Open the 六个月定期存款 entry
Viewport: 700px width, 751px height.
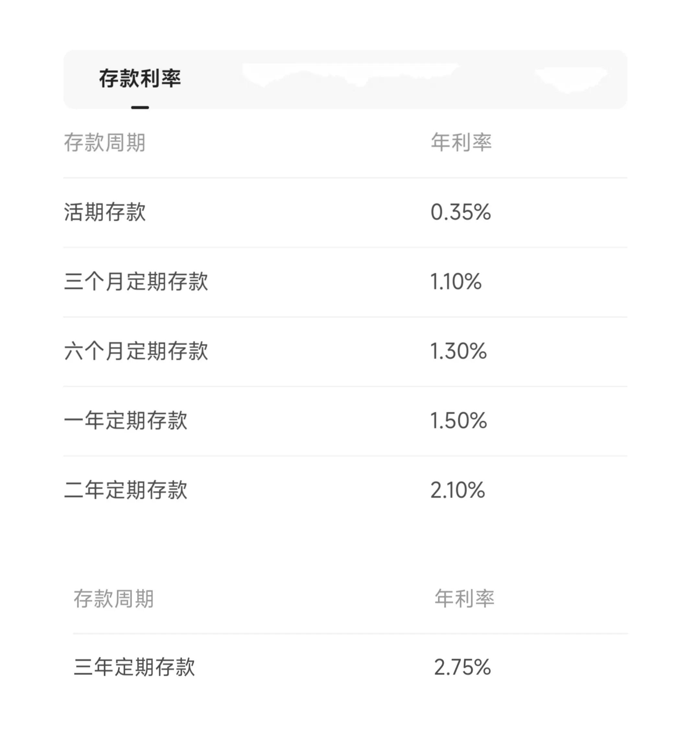click(x=136, y=351)
